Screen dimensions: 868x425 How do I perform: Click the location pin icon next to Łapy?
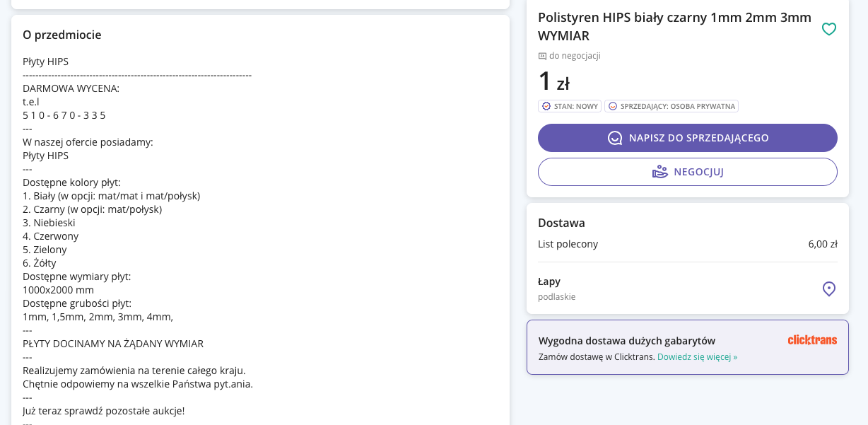pos(829,289)
